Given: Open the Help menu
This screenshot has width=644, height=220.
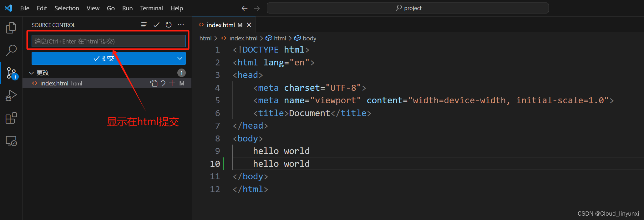Looking at the screenshot, I should click(x=177, y=8).
